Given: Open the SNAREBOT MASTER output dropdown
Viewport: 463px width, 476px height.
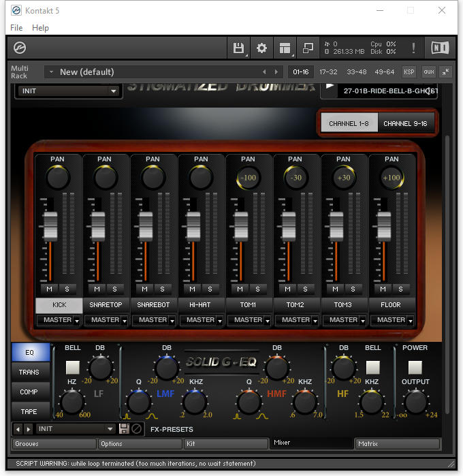Looking at the screenshot, I should [x=154, y=320].
